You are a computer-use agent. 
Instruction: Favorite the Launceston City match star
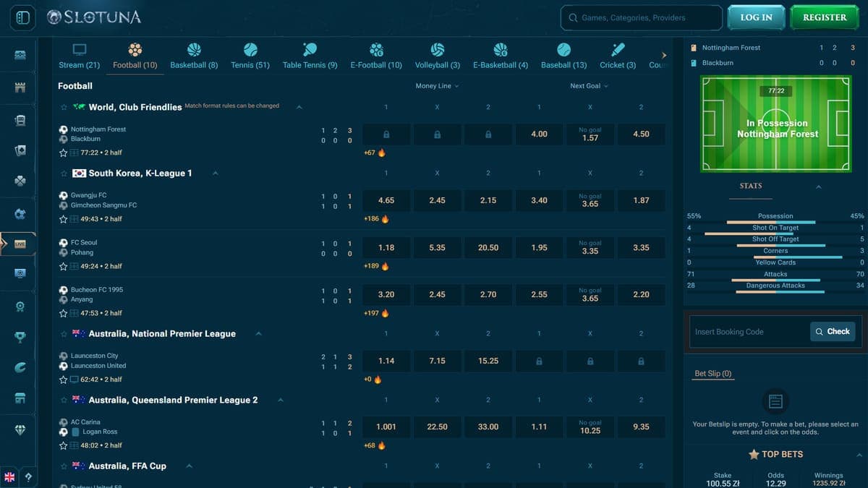[63, 380]
